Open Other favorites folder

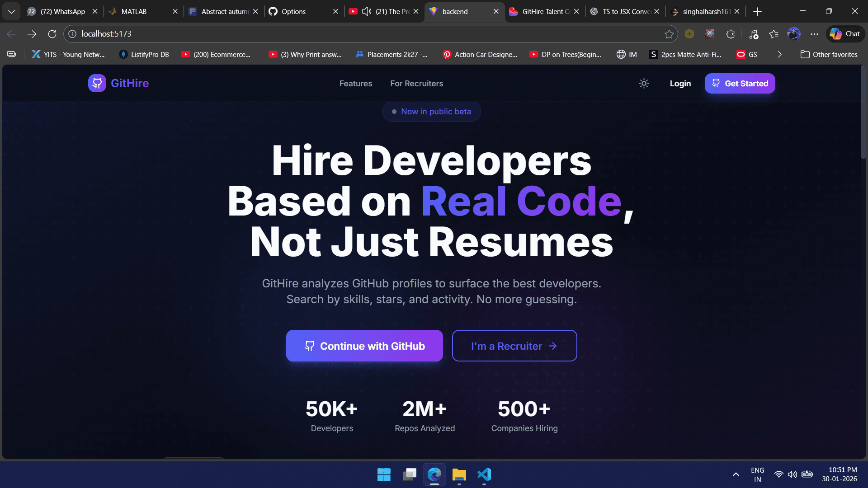tap(829, 55)
